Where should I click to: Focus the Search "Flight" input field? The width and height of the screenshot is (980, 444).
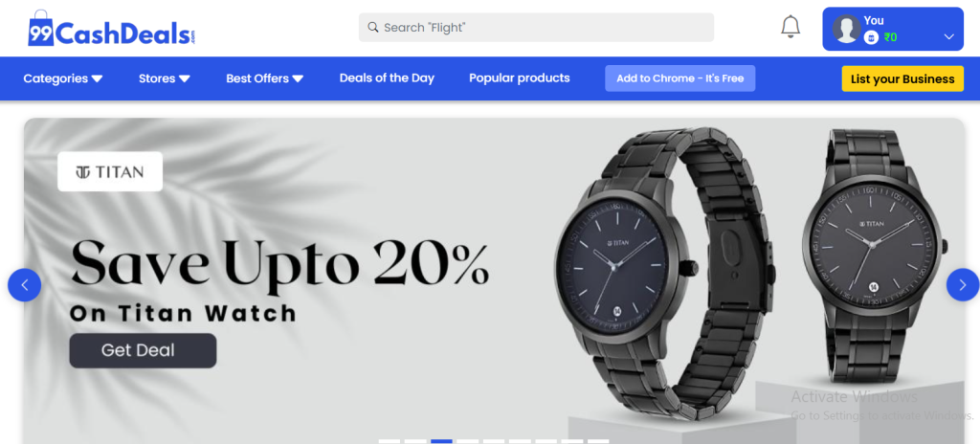coord(536,28)
